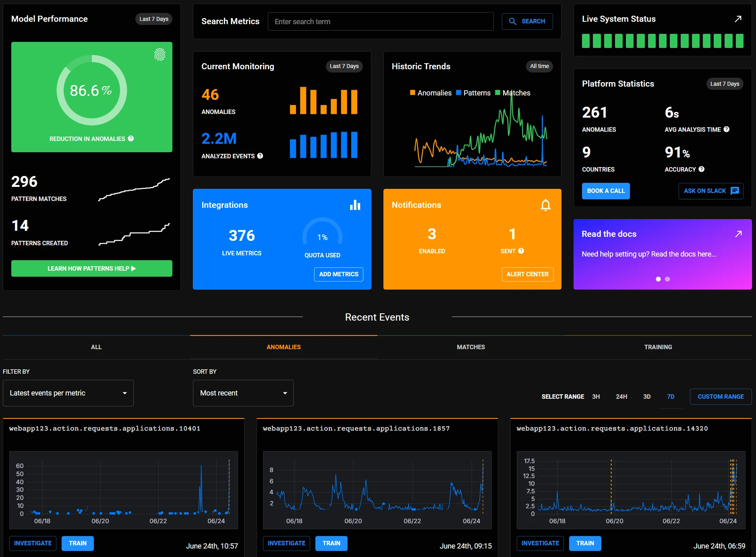Click the bar chart icon on Integrations panel
756x557 pixels.
tap(356, 205)
